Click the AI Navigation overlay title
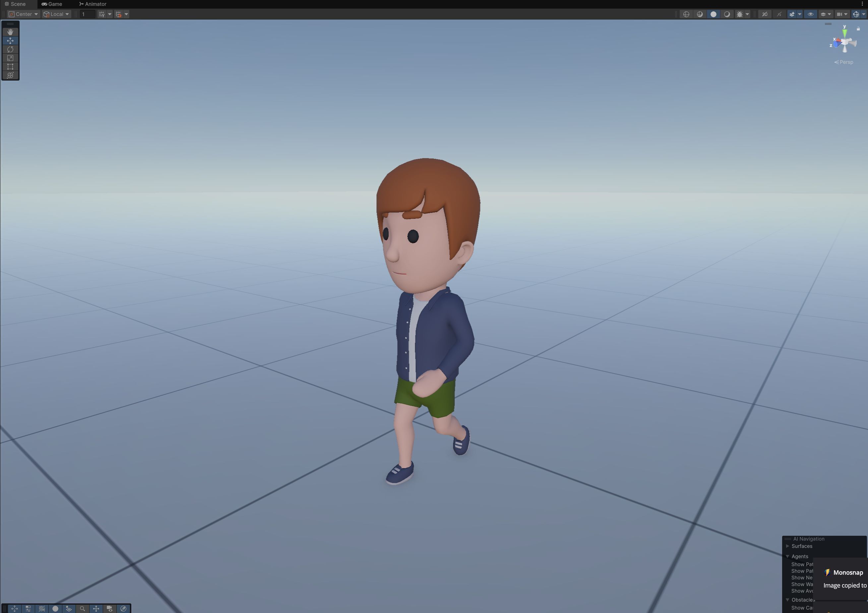This screenshot has width=868, height=613. (809, 539)
